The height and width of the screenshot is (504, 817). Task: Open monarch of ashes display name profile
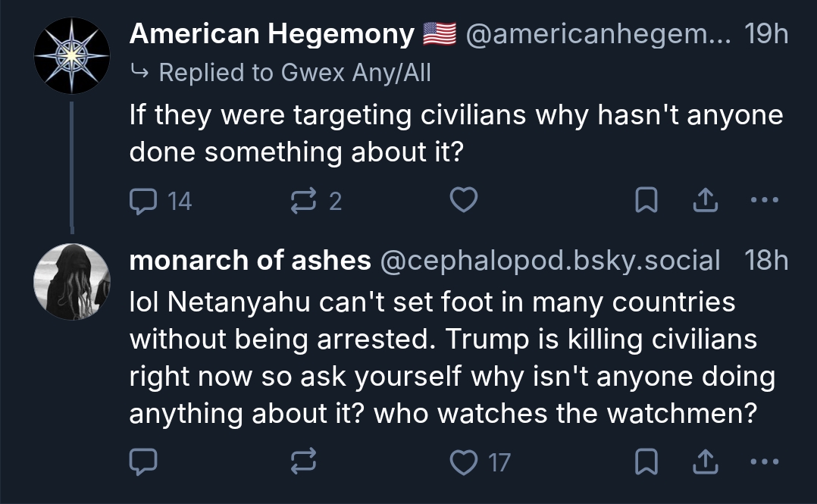250,261
